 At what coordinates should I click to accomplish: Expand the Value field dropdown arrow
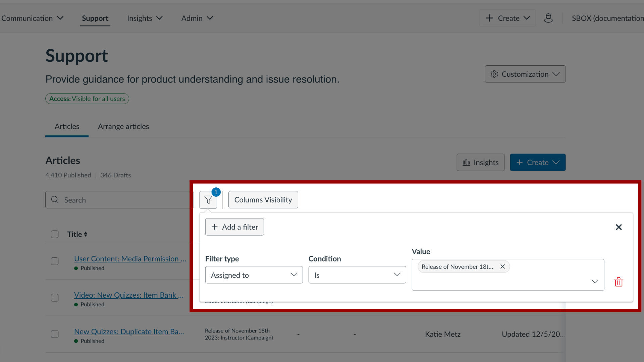pyautogui.click(x=595, y=282)
